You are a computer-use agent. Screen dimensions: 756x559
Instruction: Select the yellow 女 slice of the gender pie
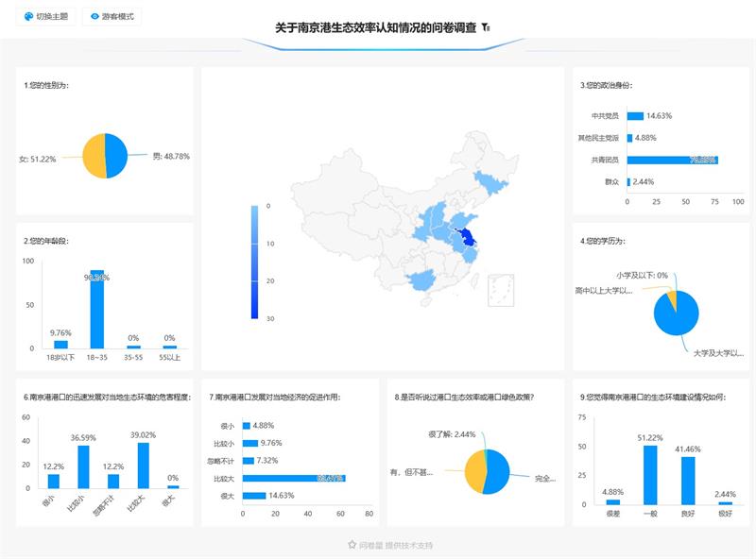coord(94,157)
